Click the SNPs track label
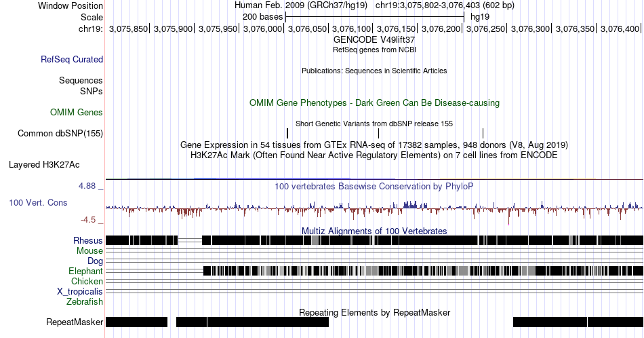Viewport: 644px width, 338px height. click(x=92, y=91)
